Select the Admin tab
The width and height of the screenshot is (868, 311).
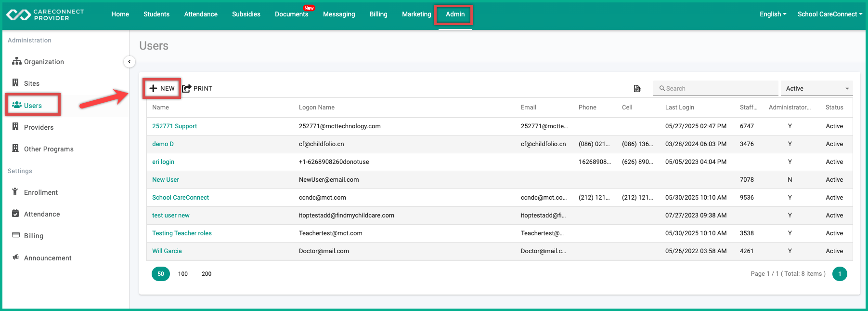[455, 14]
